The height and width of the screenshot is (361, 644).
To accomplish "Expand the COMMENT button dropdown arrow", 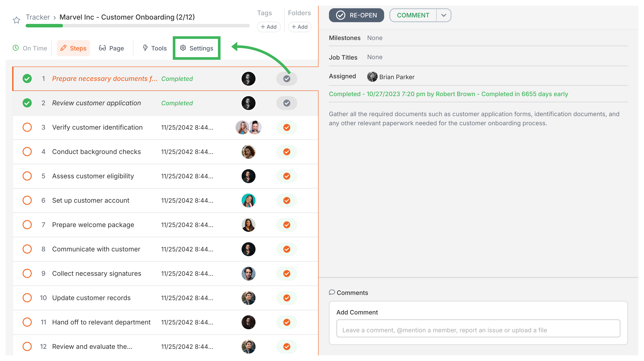I will 443,15.
